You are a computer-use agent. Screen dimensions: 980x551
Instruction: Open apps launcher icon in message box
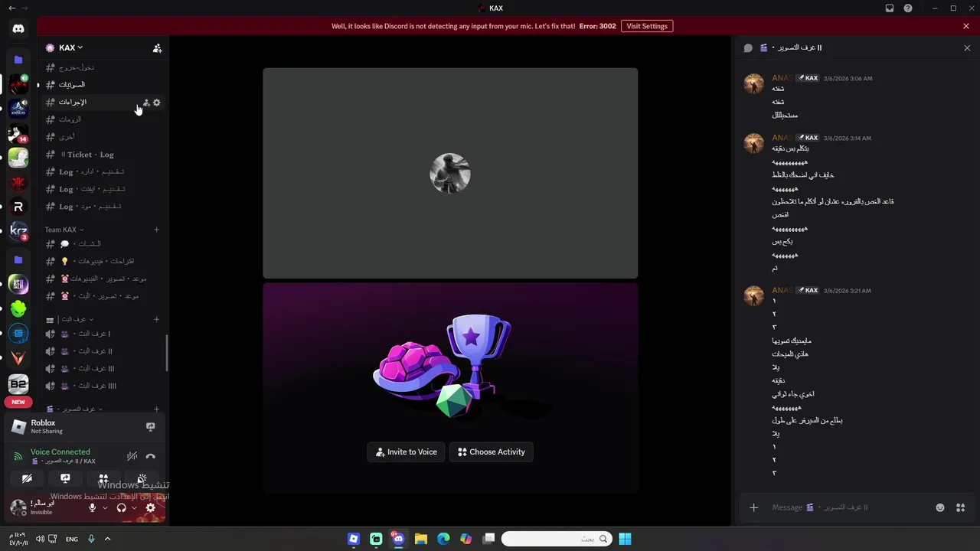(x=960, y=507)
